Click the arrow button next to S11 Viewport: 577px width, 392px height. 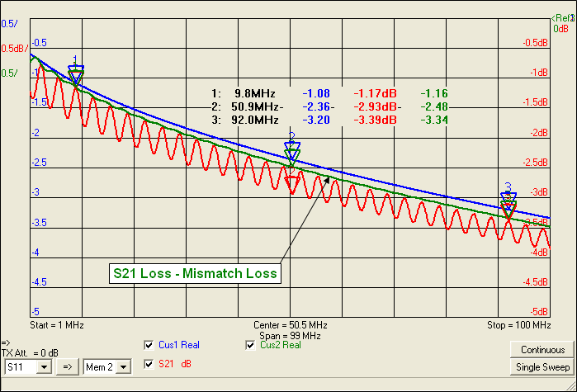pyautogui.click(x=70, y=366)
